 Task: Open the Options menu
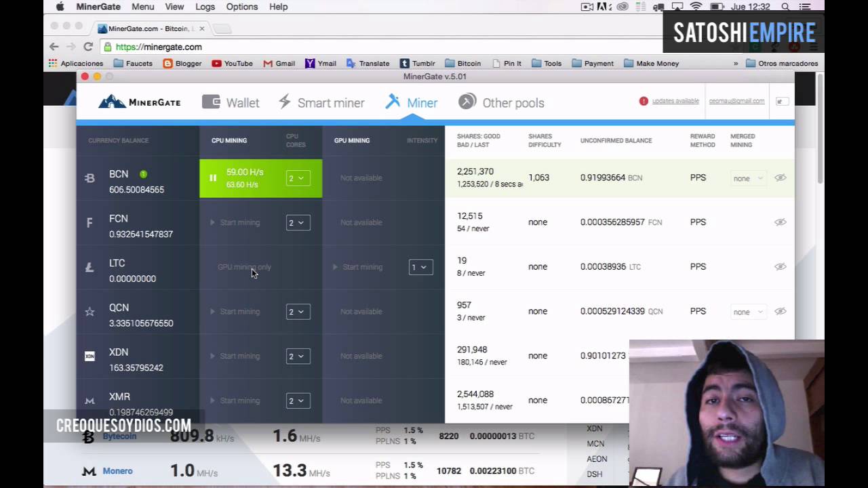241,7
